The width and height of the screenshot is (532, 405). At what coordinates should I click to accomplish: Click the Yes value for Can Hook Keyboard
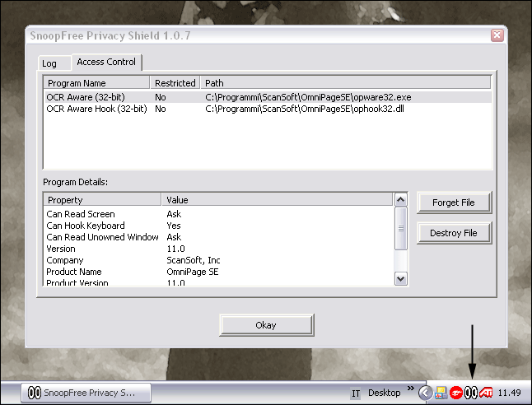174,226
